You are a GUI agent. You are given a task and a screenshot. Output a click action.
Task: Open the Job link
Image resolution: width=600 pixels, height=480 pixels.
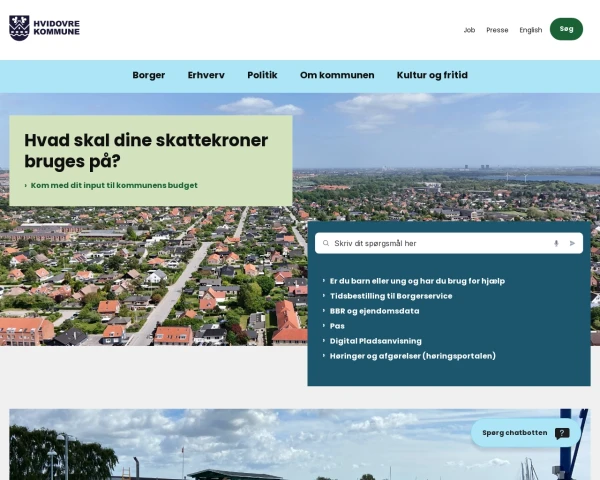point(469,30)
